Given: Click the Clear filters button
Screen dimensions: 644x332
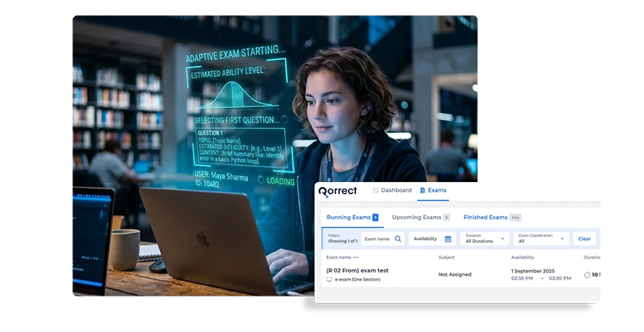Looking at the screenshot, I should pos(584,239).
